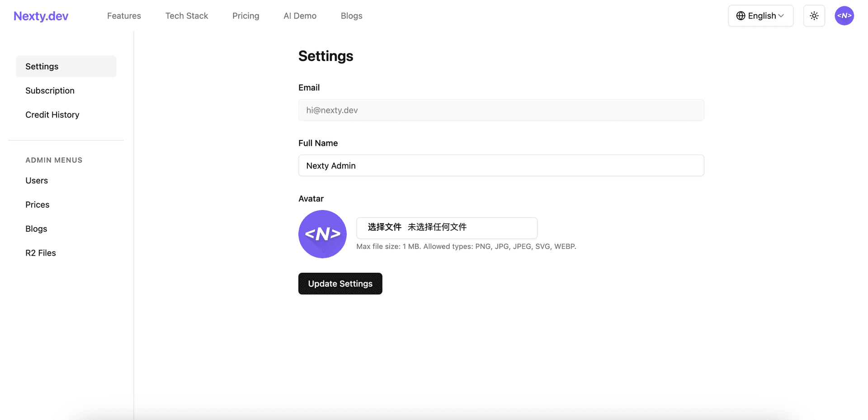The height and width of the screenshot is (420, 868).
Task: Click the Update Settings button
Action: pos(340,284)
